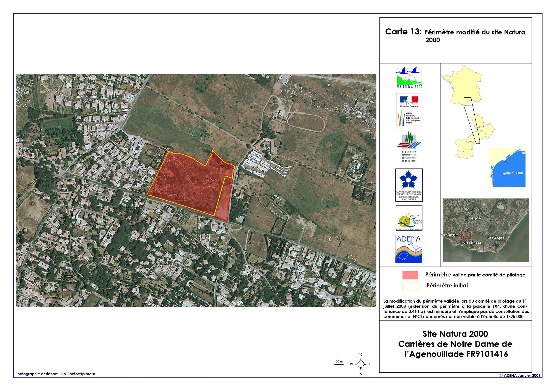Click the '© ADENA Janvier 2009' copyright

click(520, 375)
